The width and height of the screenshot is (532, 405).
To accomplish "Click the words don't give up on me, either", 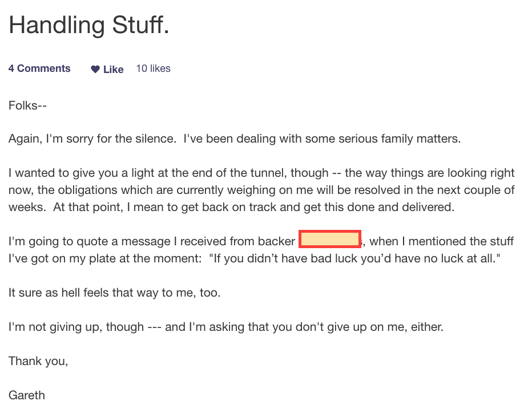I will click(369, 327).
